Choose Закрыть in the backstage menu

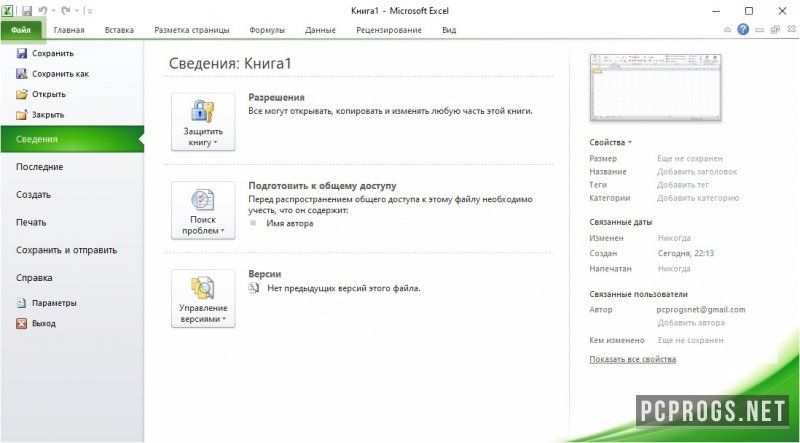(40, 115)
